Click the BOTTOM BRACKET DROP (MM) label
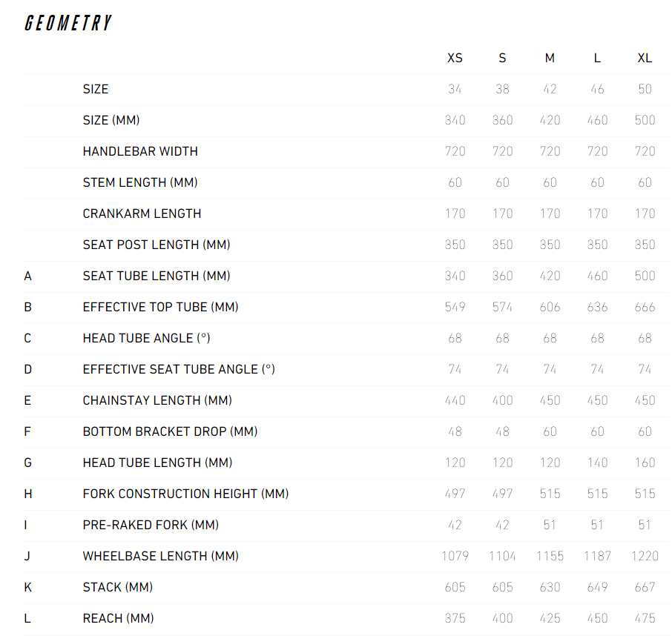This screenshot has height=636, width=672. [170, 431]
